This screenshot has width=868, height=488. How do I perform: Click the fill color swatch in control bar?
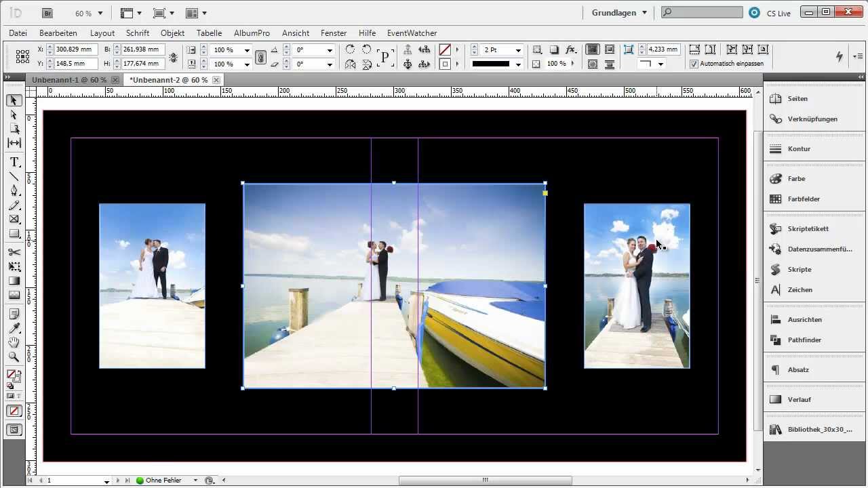click(445, 50)
